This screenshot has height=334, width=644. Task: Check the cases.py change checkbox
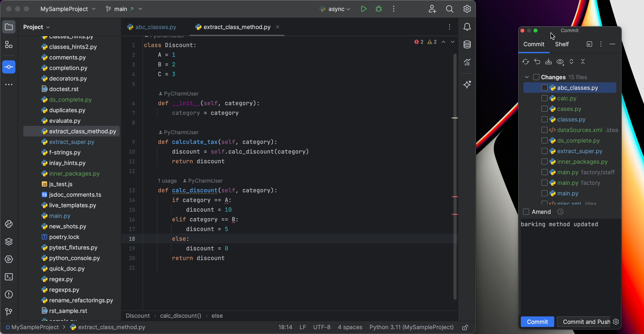tap(545, 109)
